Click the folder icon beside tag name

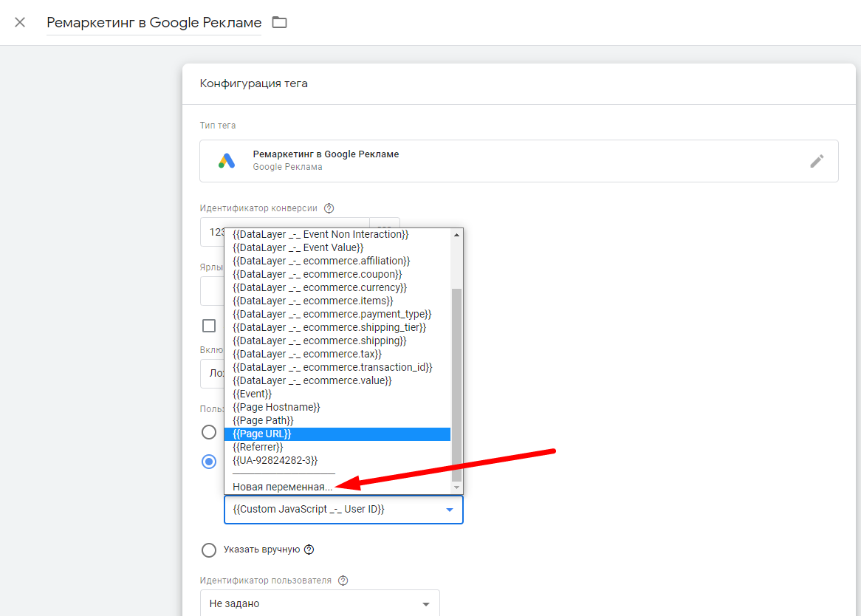279,22
